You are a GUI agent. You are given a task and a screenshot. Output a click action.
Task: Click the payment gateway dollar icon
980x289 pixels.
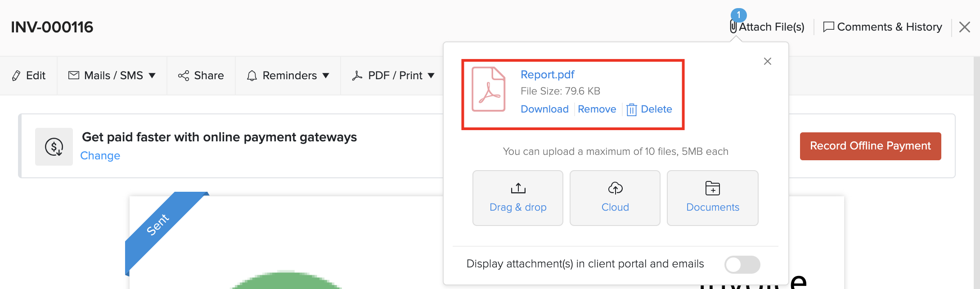coord(54,147)
